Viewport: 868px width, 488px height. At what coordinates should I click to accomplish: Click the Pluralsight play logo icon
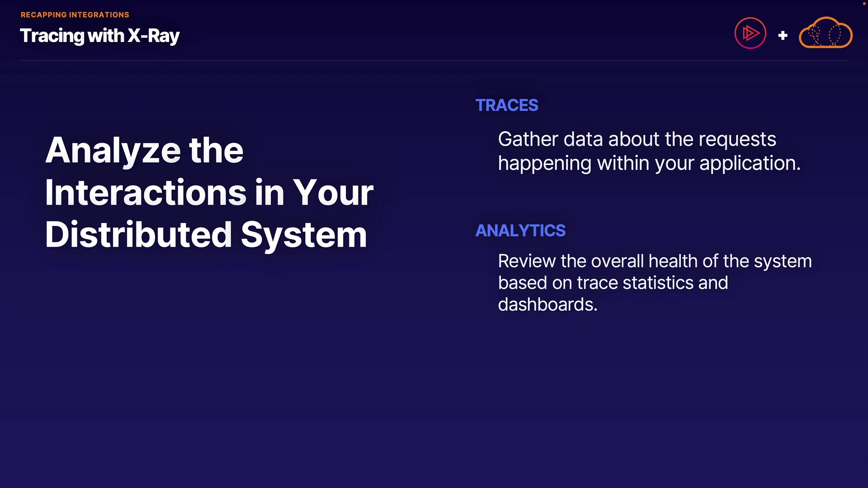click(750, 33)
